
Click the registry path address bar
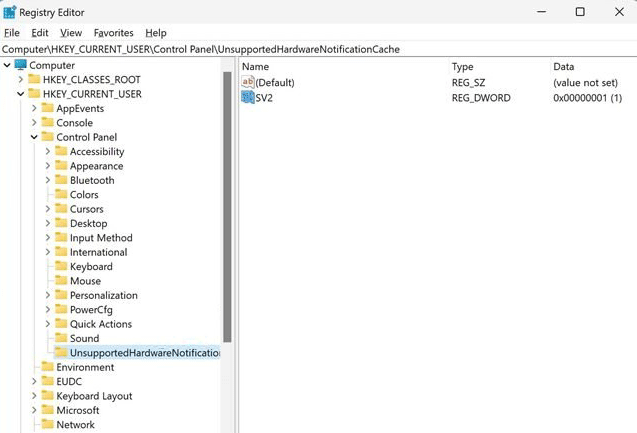318,49
